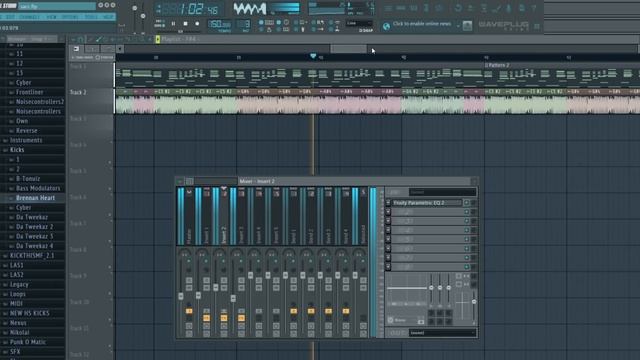
Task: Select the paint brush tool in playlist
Action: pyautogui.click(x=98, y=39)
